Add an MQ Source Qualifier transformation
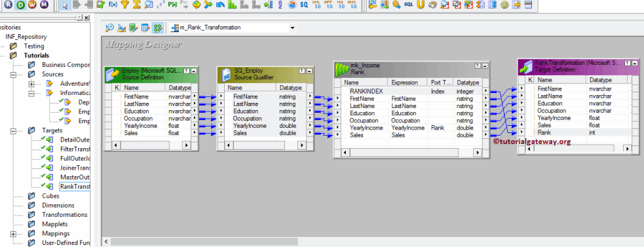 [x=340, y=5]
